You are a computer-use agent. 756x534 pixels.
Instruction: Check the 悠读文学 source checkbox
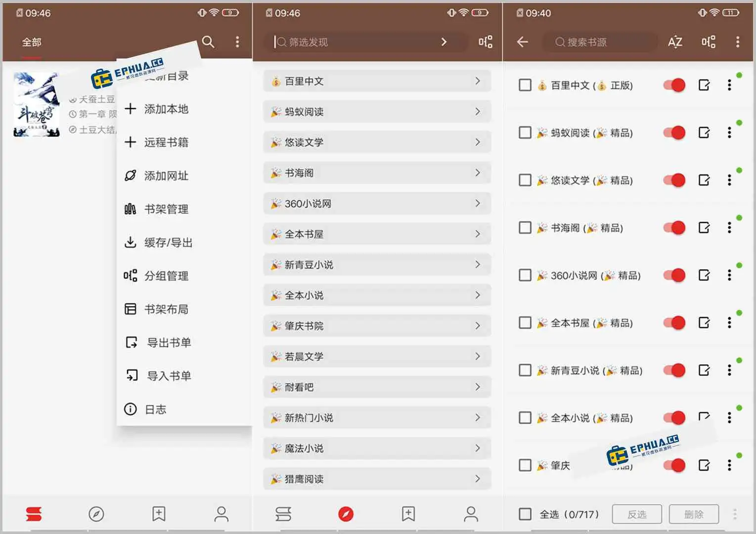pyautogui.click(x=525, y=180)
